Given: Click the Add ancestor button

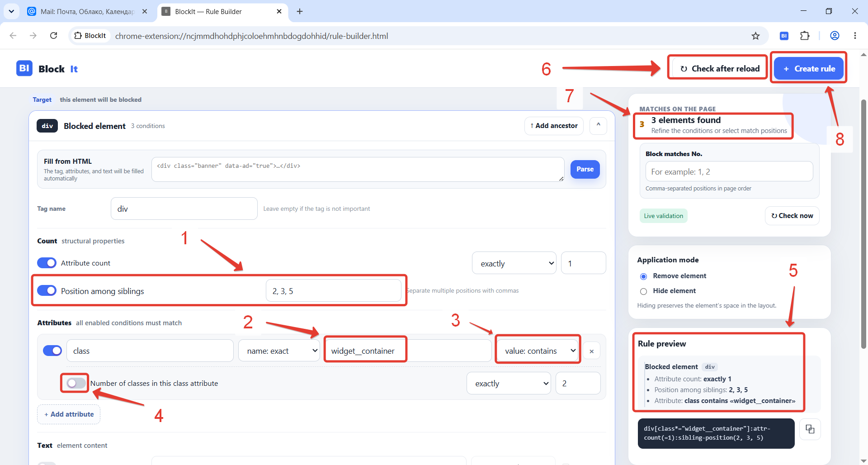Looking at the screenshot, I should [554, 125].
